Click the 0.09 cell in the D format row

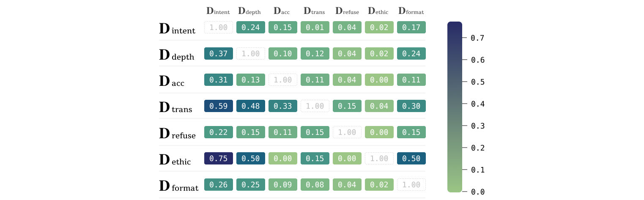[x=282, y=185]
